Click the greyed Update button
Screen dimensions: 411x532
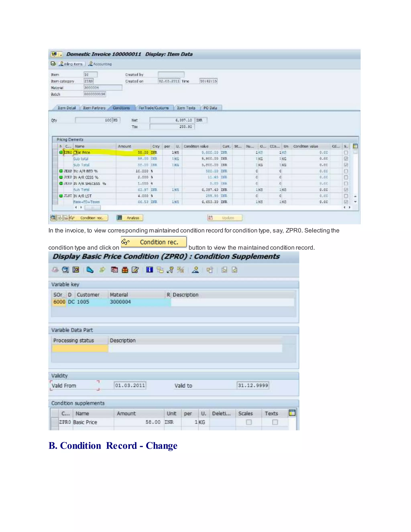(x=225, y=218)
